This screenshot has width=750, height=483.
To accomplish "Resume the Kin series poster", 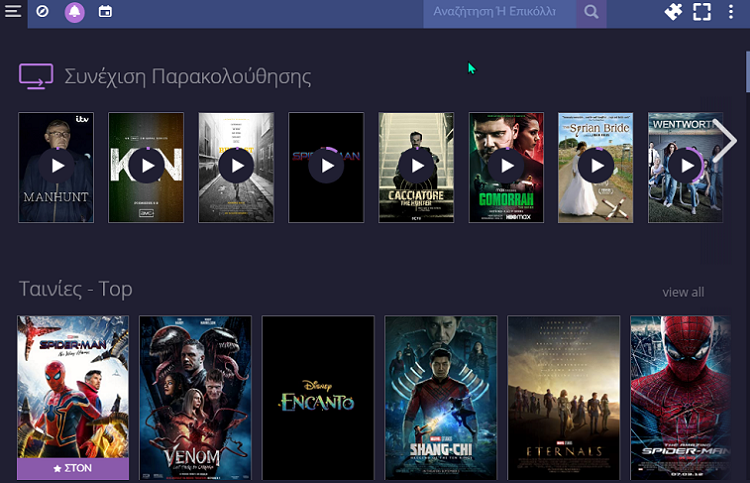I will click(146, 167).
